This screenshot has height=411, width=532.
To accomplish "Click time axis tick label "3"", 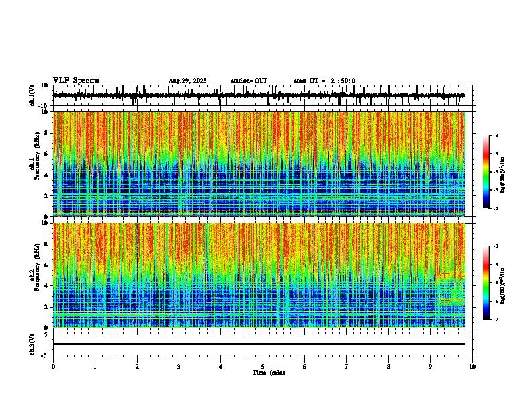I will [x=179, y=367].
